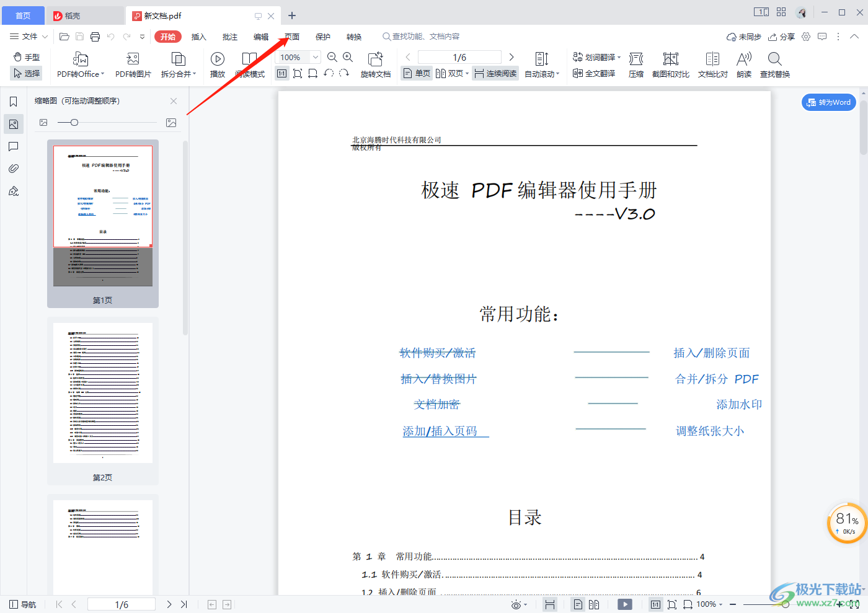868x613 pixels.
Task: Click 软件购买/激活 link in document
Action: 438,353
